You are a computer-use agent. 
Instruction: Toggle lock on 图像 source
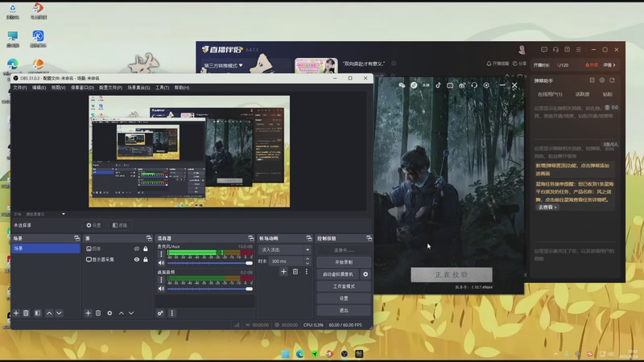tap(146, 249)
